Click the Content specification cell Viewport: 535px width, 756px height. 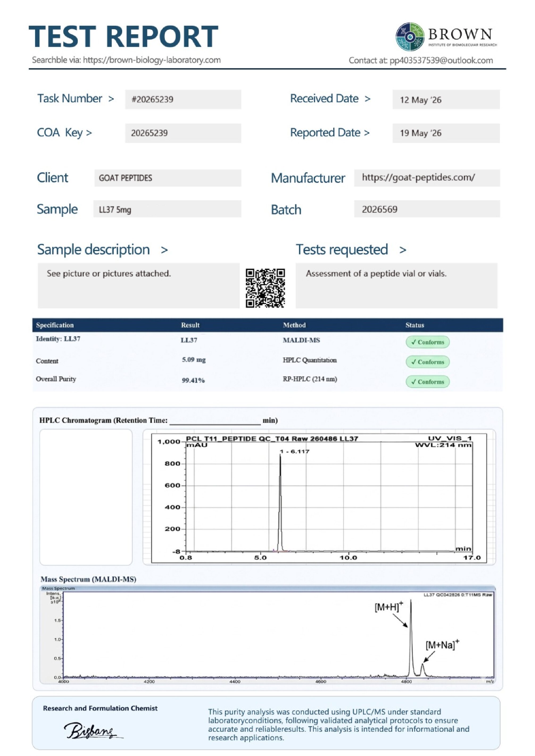pos(47,361)
